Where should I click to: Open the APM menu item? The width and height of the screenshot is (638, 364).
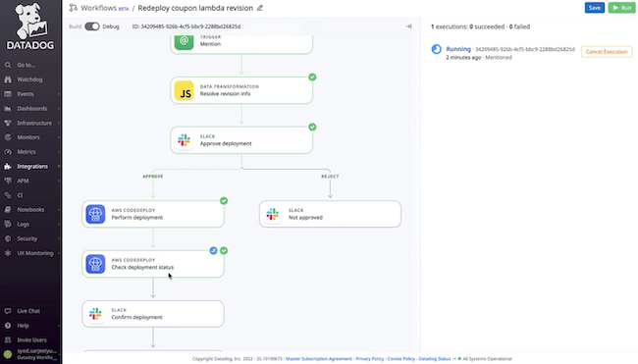pos(23,181)
